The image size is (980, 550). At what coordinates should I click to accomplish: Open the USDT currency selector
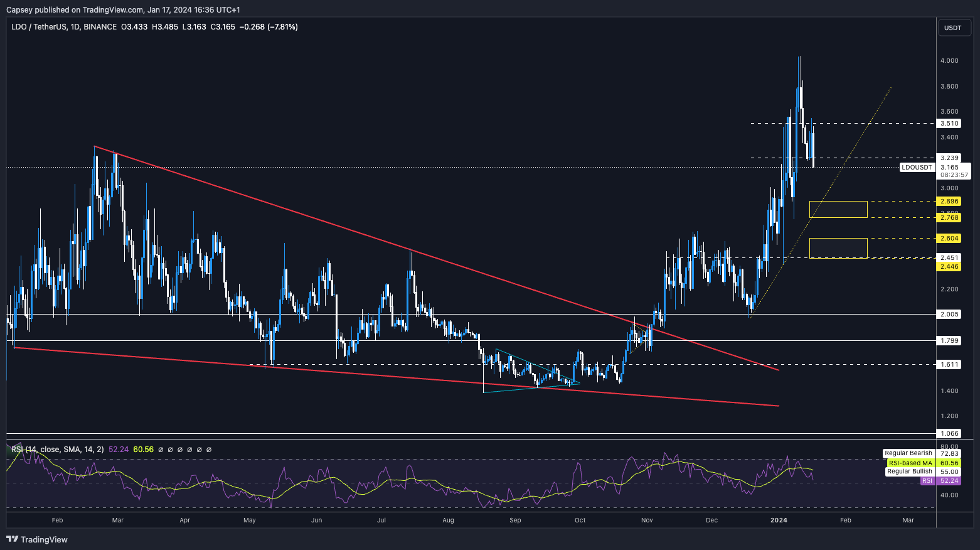(952, 28)
